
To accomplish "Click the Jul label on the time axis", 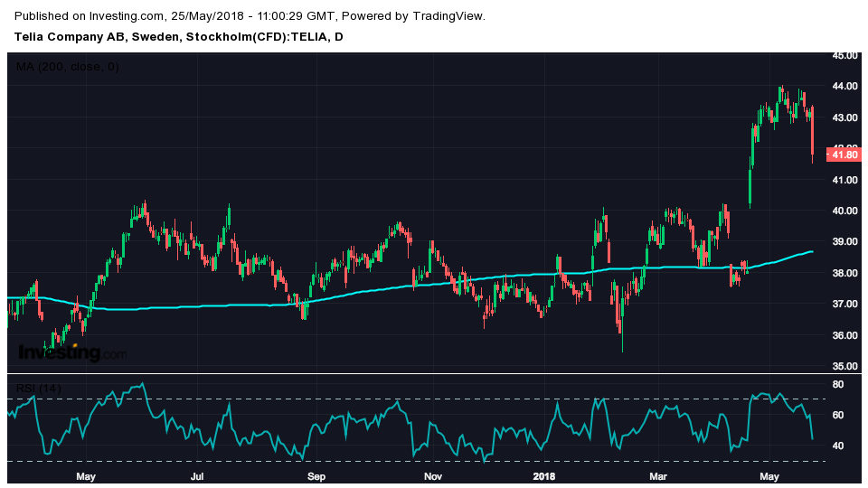I will pyautogui.click(x=197, y=476).
